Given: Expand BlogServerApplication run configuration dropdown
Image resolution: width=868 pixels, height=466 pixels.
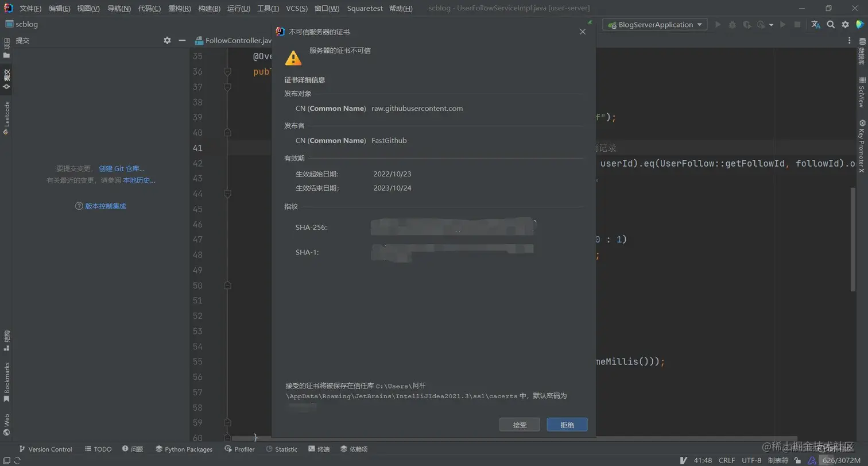Looking at the screenshot, I should (655, 25).
